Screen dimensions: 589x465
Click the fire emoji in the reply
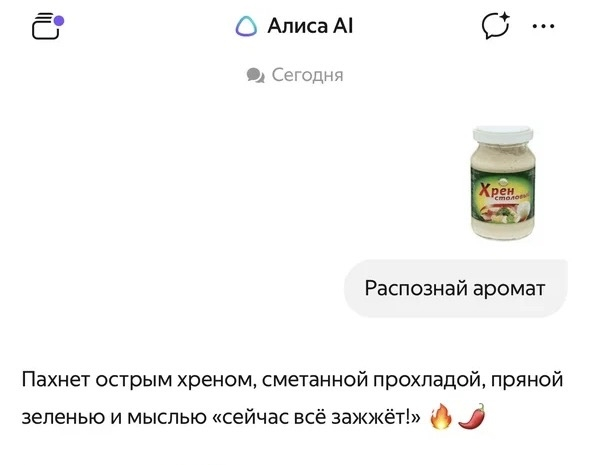coord(441,417)
